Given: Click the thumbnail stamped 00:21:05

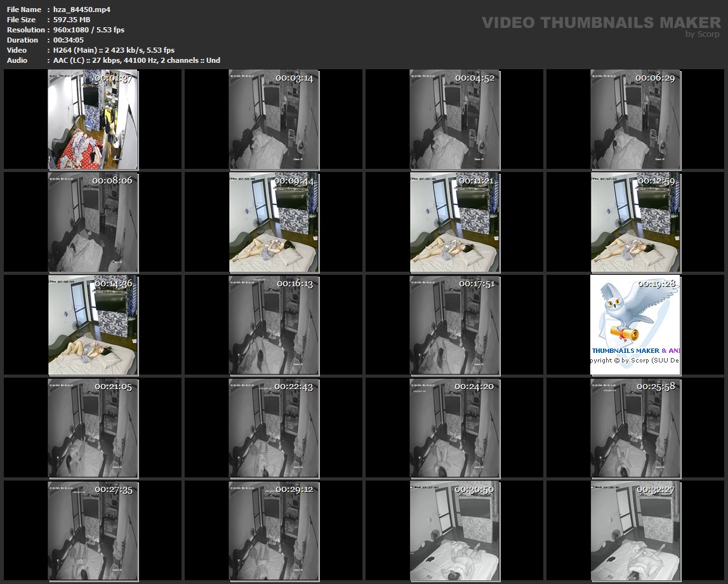Looking at the screenshot, I should point(93,428).
